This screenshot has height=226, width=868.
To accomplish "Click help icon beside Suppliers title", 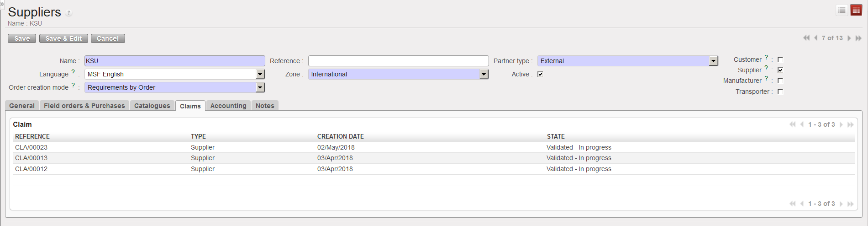I will pyautogui.click(x=68, y=13).
